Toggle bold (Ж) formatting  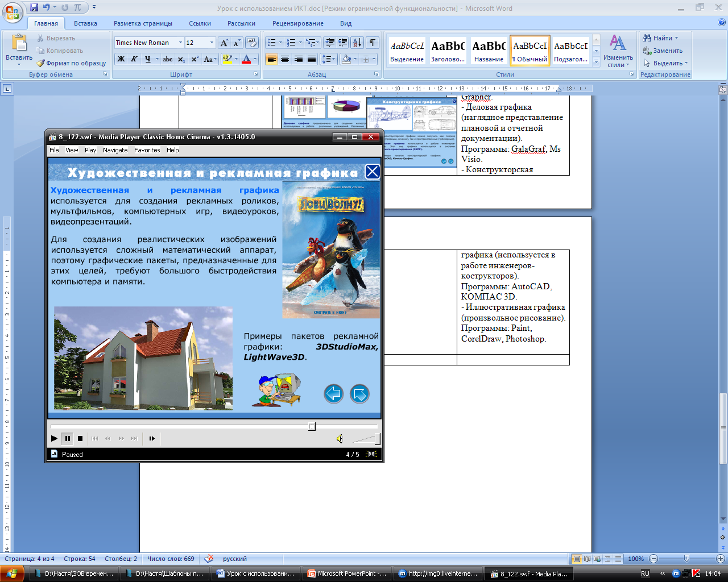tap(121, 59)
